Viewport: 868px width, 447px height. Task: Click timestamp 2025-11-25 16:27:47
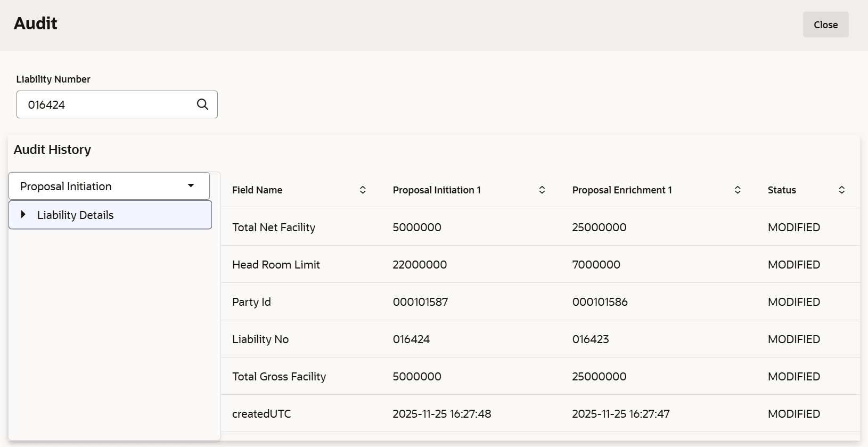pyautogui.click(x=621, y=414)
